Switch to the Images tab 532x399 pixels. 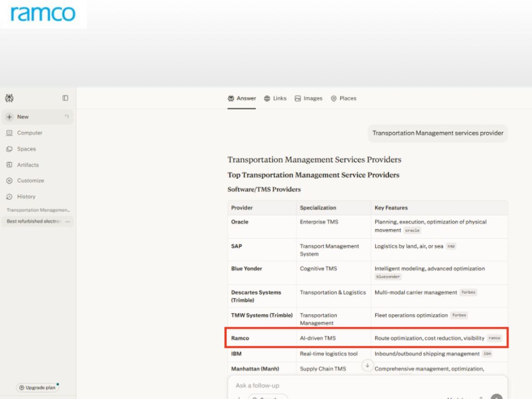tap(309, 98)
